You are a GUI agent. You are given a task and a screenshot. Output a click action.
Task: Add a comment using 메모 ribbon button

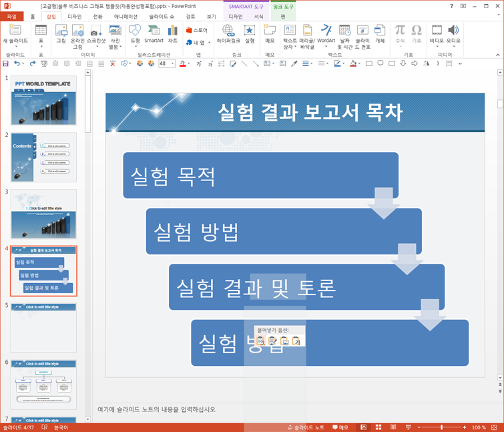[x=270, y=34]
